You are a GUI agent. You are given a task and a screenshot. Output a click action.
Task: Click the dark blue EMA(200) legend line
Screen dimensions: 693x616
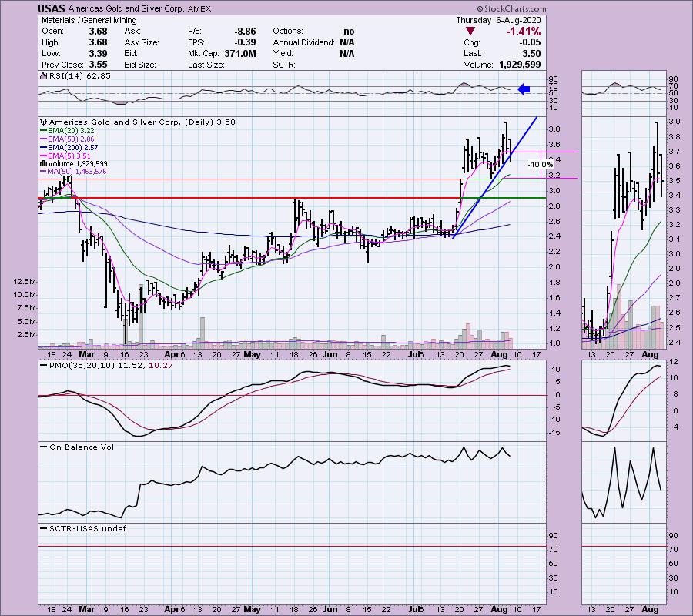click(43, 148)
